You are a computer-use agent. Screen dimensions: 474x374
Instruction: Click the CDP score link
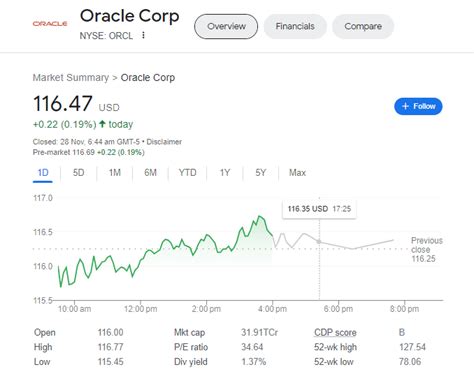[335, 332]
